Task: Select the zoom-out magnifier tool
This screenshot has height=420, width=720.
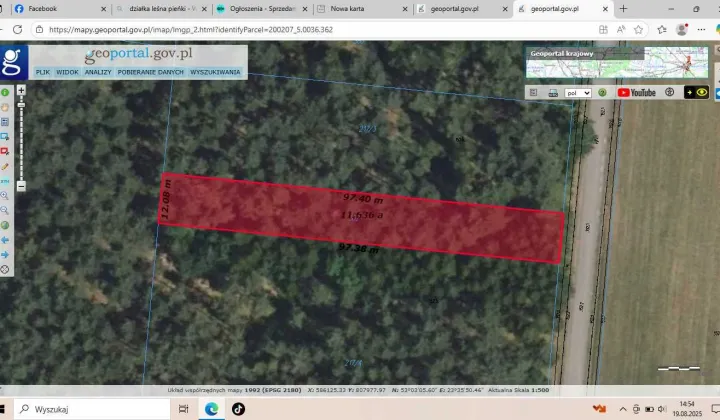Action: (5, 211)
